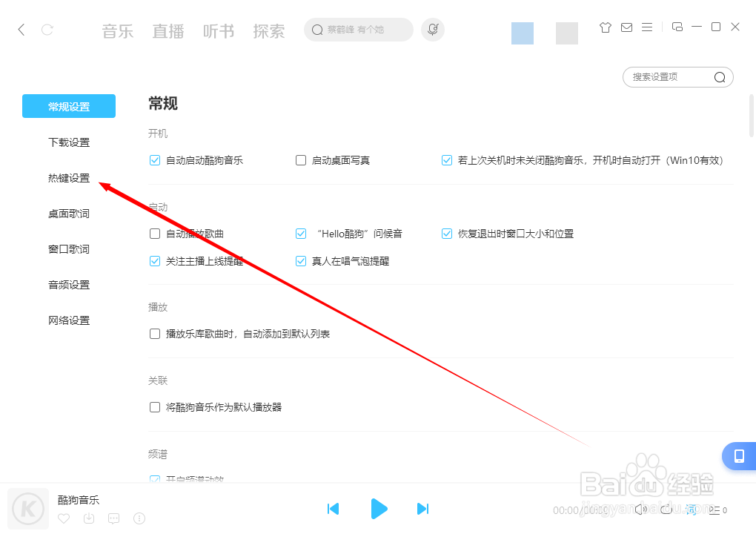
Task: Open 热键设置 section
Action: pos(69,178)
